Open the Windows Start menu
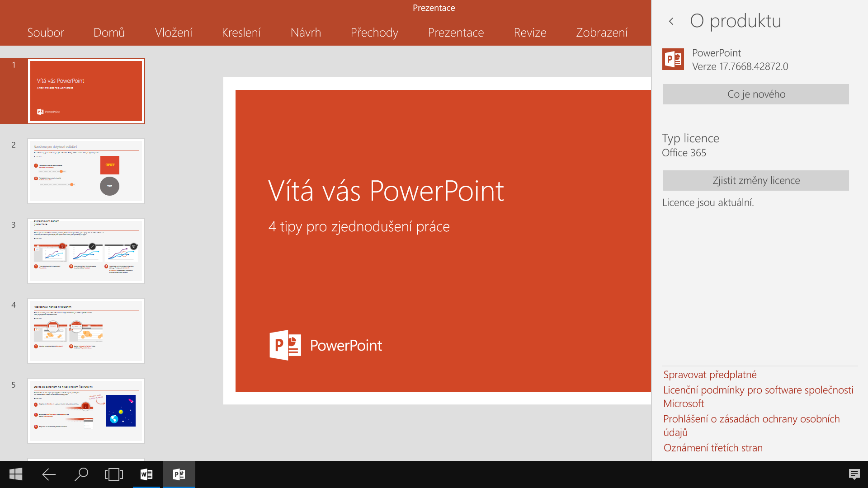 click(x=16, y=474)
